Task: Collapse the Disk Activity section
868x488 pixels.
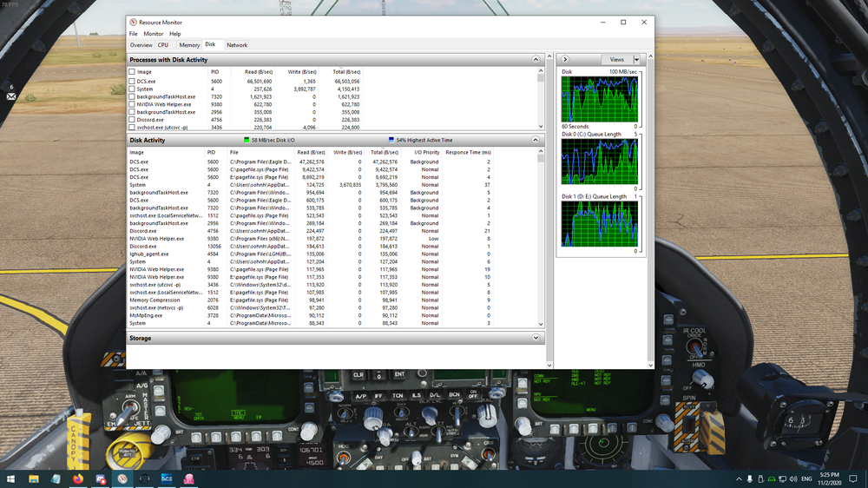Action: [536, 140]
